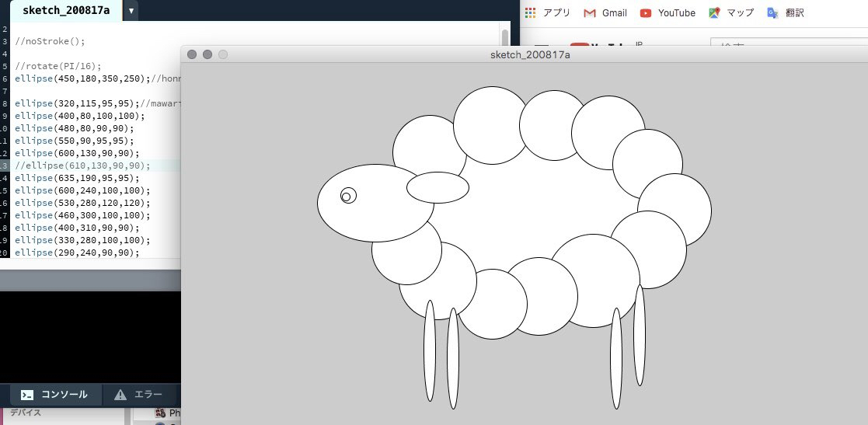Click the エラー warning triangle icon

120,395
